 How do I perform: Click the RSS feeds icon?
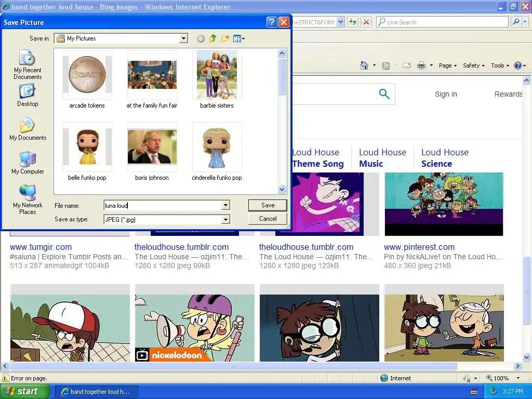tap(386, 66)
